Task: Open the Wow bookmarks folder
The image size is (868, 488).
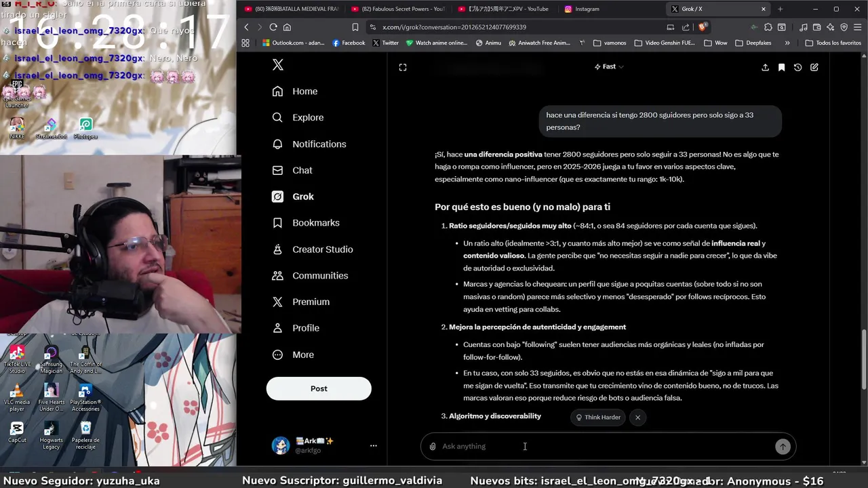Action: [x=715, y=43]
